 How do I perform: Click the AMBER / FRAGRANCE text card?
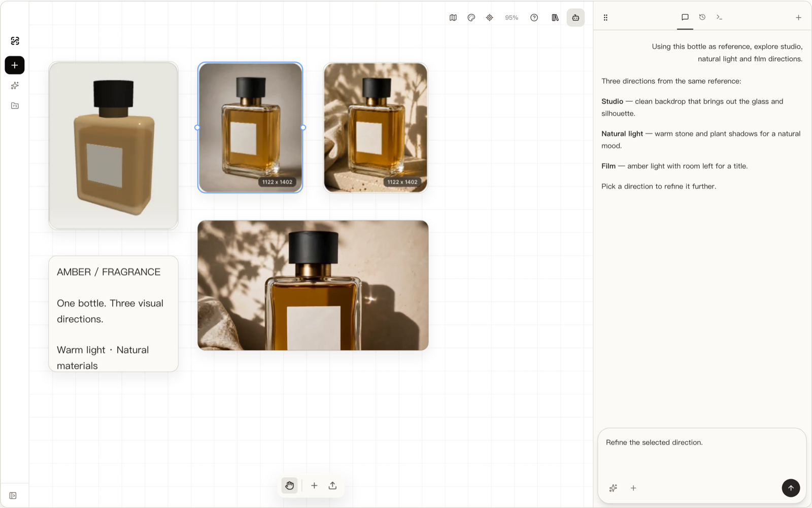[x=114, y=314]
